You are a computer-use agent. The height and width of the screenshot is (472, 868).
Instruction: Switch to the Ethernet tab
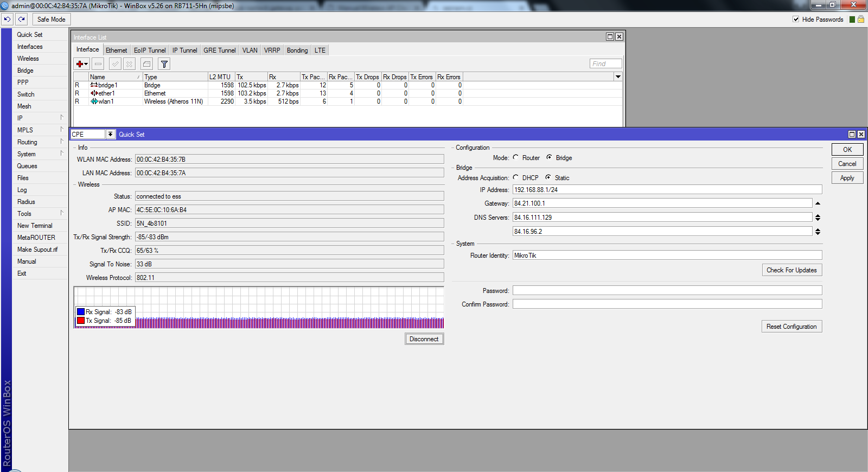click(x=116, y=50)
